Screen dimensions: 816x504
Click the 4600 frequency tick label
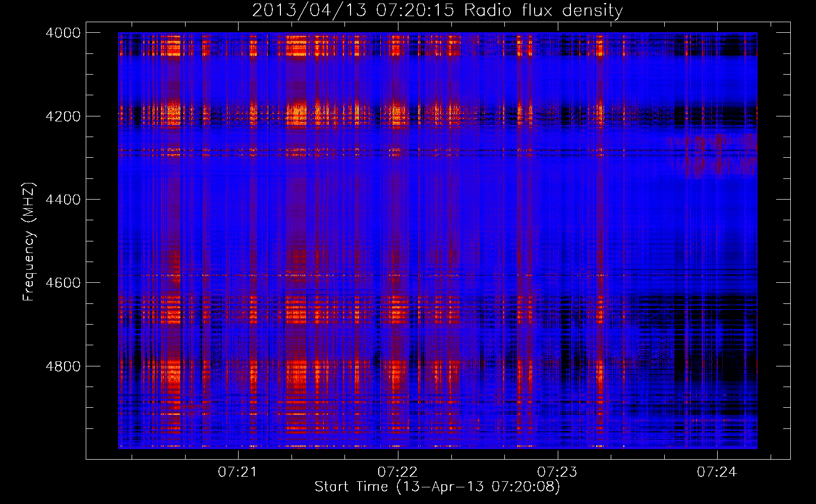[x=63, y=283]
